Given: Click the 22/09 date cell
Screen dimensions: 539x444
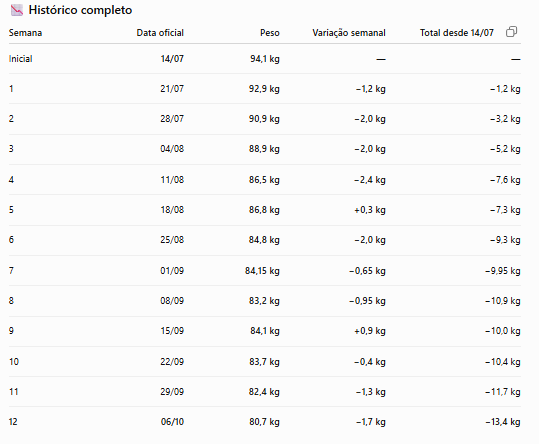Looking at the screenshot, I should tap(172, 362).
